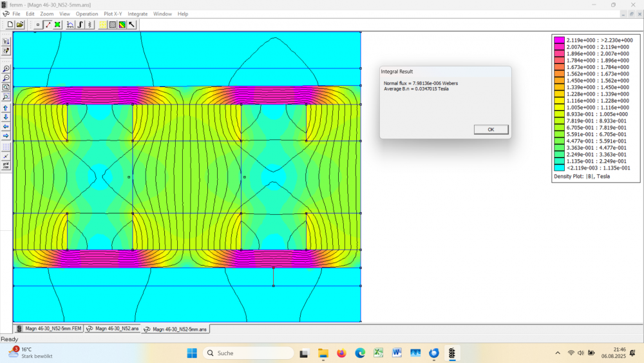Click the rainbow density plot icon
The image size is (644, 363).
(x=122, y=25)
